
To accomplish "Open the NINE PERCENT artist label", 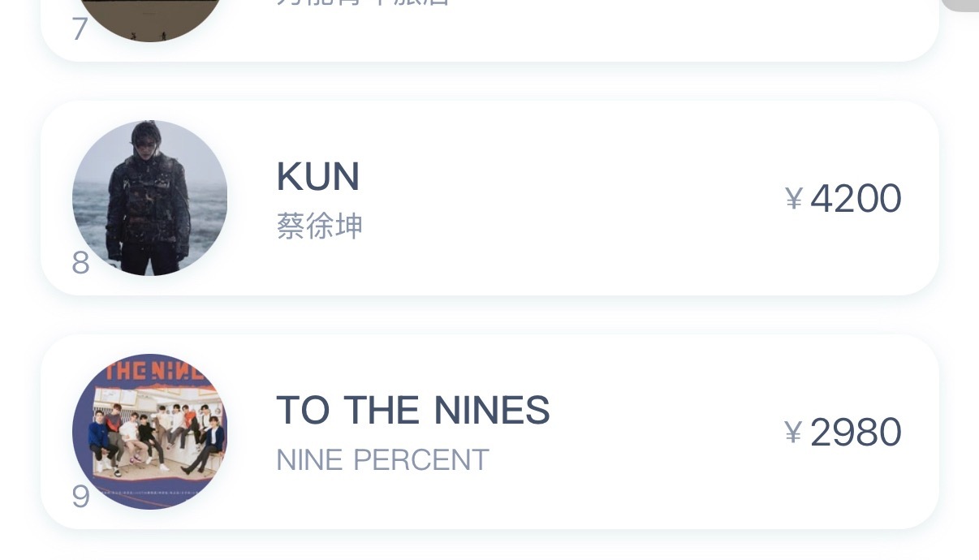I will click(382, 460).
